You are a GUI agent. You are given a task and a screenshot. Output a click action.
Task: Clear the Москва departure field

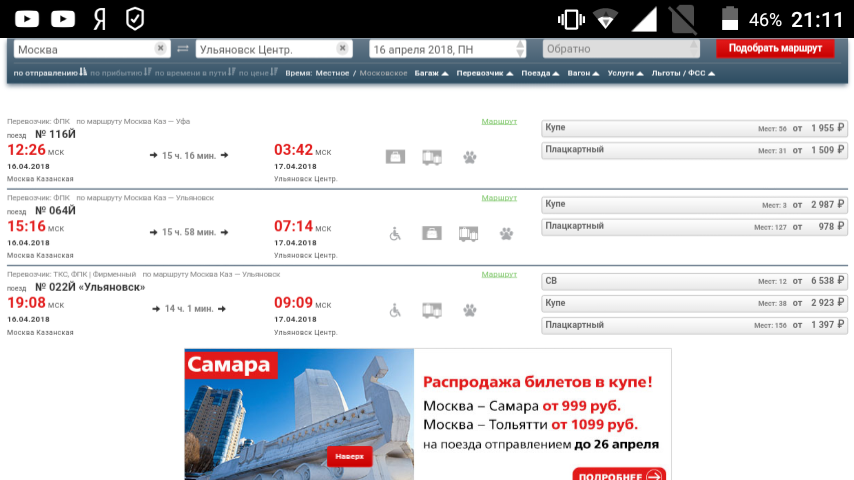(x=160, y=48)
